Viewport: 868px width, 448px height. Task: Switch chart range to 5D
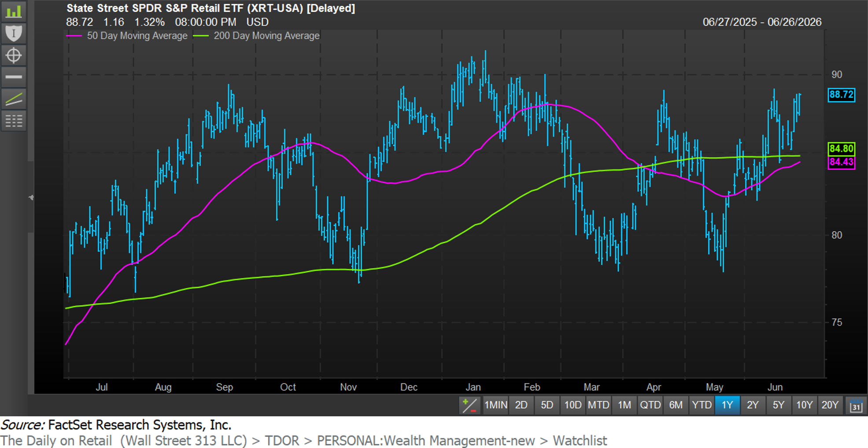point(547,405)
